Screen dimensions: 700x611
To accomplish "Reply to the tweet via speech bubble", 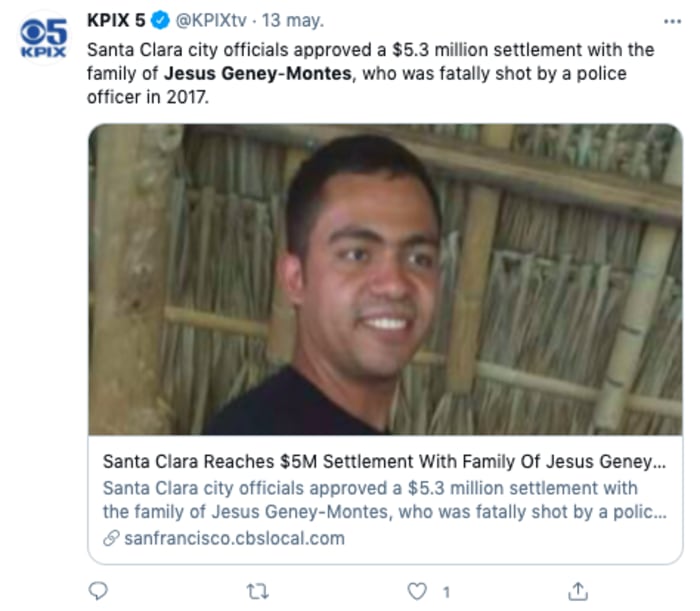I will [97, 591].
